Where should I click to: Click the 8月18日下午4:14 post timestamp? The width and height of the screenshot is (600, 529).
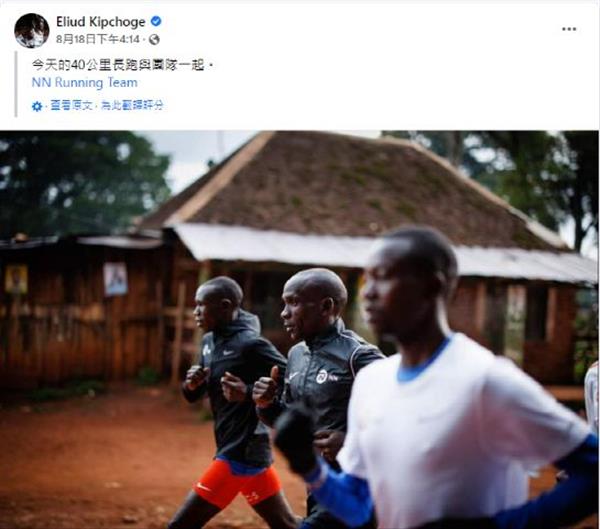click(x=98, y=39)
